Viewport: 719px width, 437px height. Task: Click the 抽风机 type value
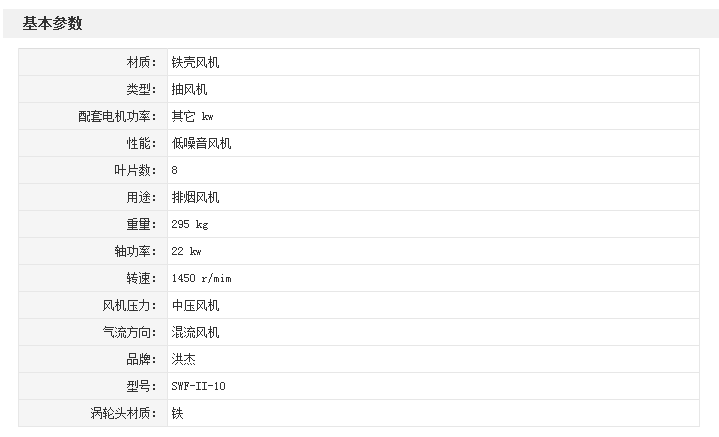[189, 89]
